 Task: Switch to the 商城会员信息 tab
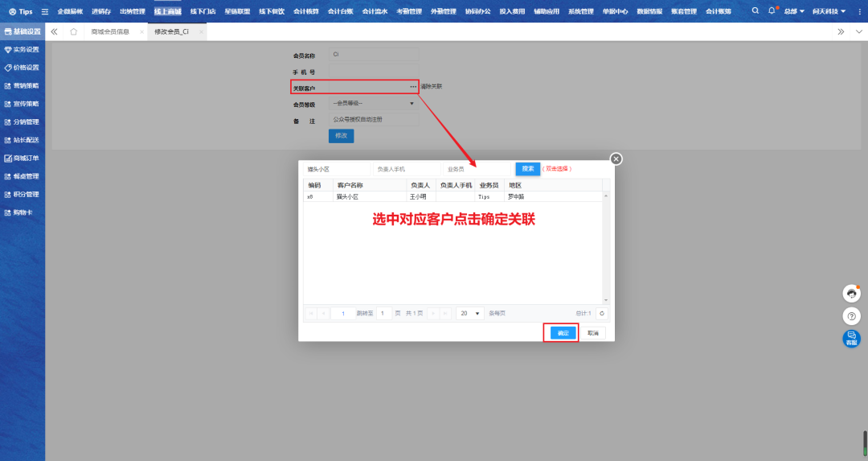[110, 31]
